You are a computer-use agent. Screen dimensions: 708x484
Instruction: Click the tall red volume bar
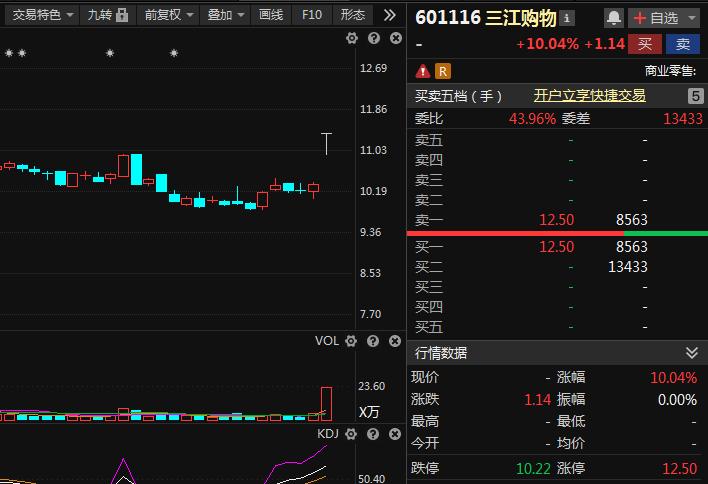(x=326, y=404)
